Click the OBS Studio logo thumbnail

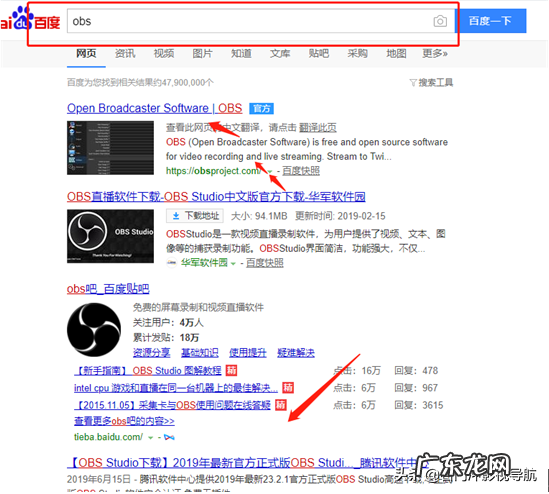point(110,236)
